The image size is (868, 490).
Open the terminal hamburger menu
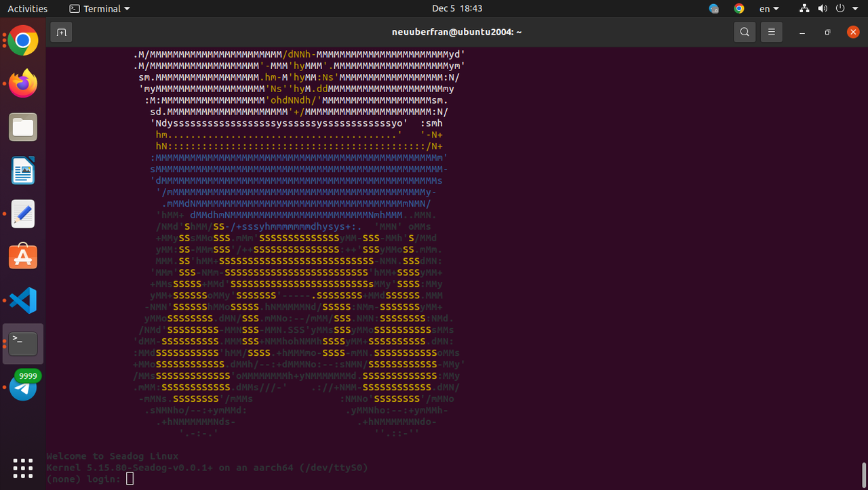pyautogui.click(x=771, y=32)
